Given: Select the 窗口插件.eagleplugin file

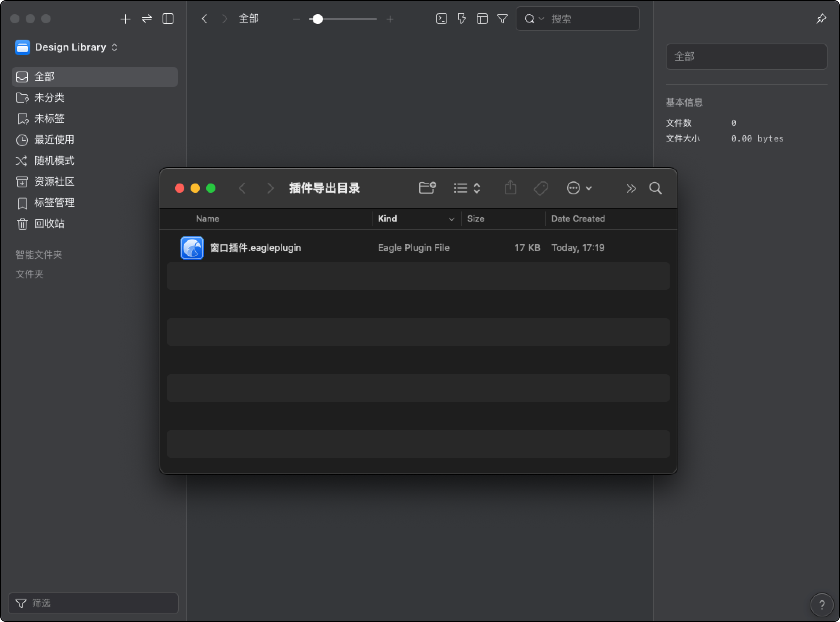Looking at the screenshot, I should (x=255, y=248).
